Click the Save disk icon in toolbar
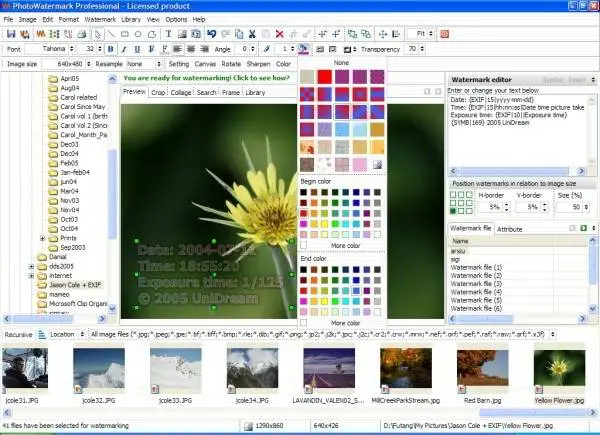The height and width of the screenshot is (435, 600). click(x=11, y=34)
